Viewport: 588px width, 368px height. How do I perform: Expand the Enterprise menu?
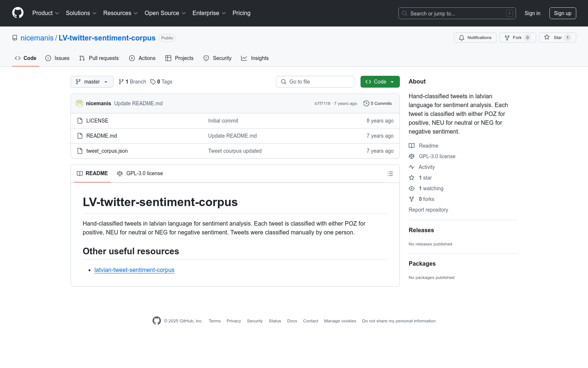(x=209, y=13)
